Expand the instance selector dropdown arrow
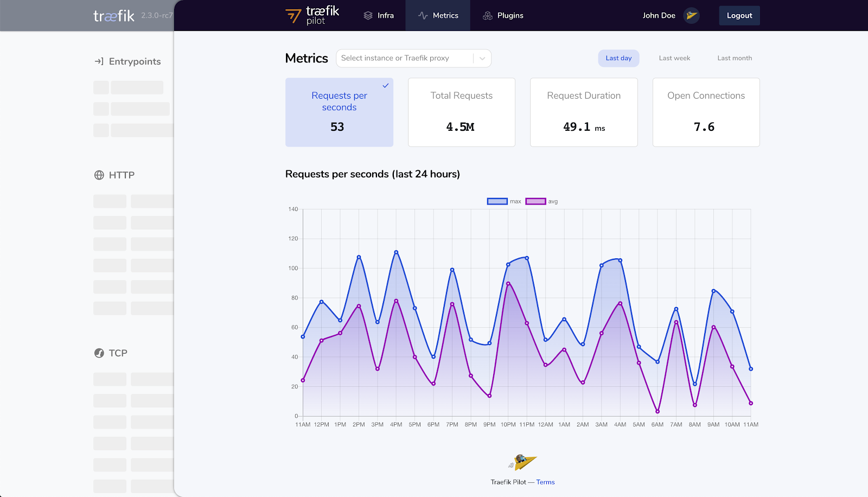This screenshot has width=868, height=497. [x=482, y=59]
